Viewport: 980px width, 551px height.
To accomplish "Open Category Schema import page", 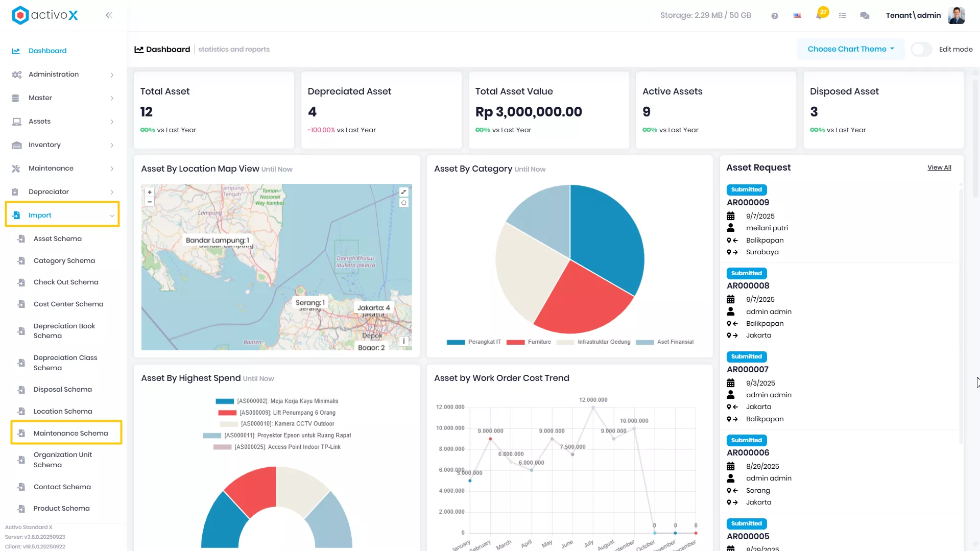I will pyautogui.click(x=64, y=261).
